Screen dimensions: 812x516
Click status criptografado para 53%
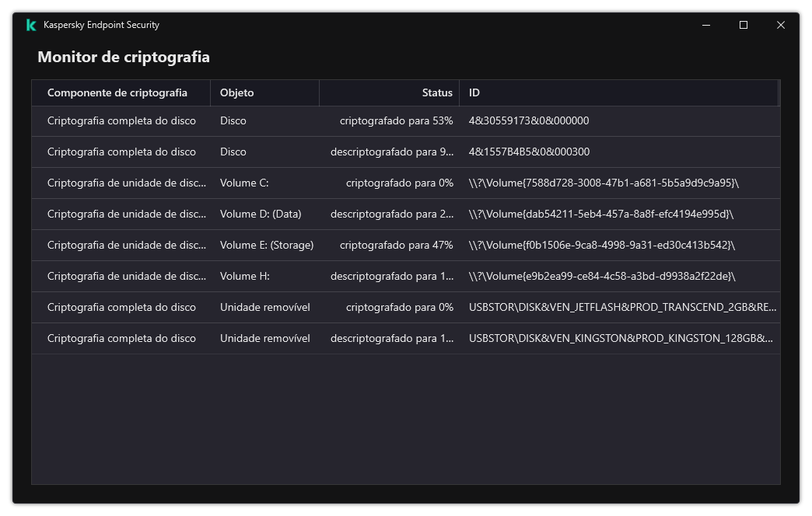pyautogui.click(x=396, y=120)
